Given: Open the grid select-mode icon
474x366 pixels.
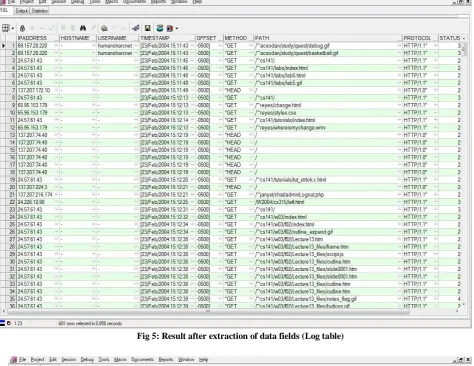Looking at the screenshot, I should click(6, 28).
